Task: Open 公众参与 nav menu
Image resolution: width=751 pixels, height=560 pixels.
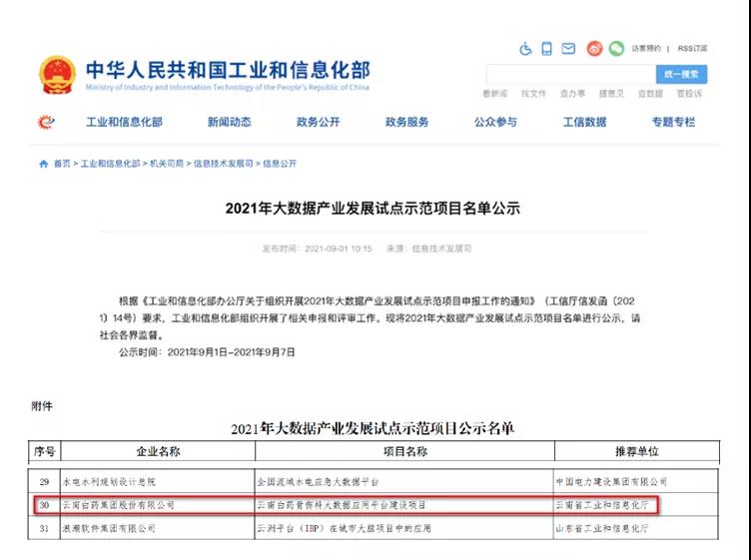Action: 495,122
